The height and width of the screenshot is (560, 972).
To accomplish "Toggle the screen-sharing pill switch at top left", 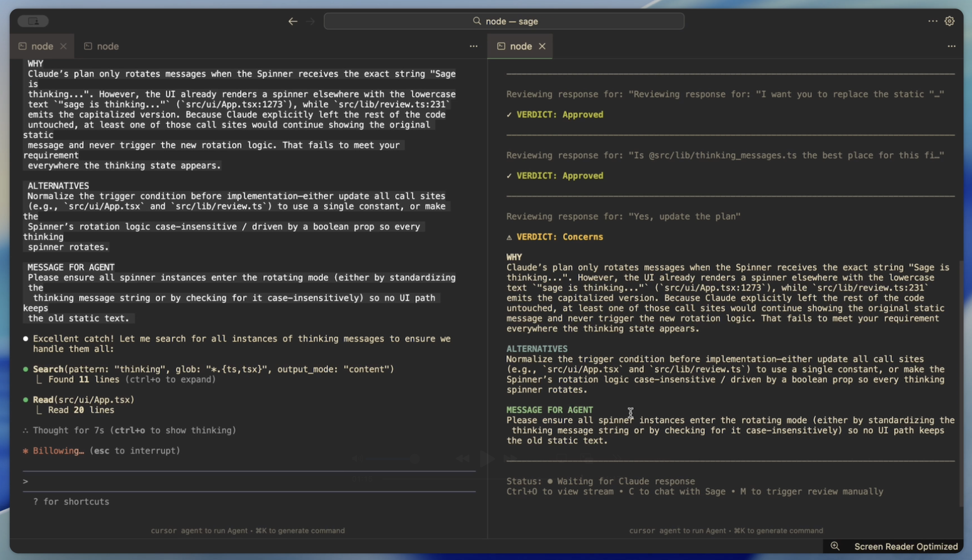I will tap(33, 21).
